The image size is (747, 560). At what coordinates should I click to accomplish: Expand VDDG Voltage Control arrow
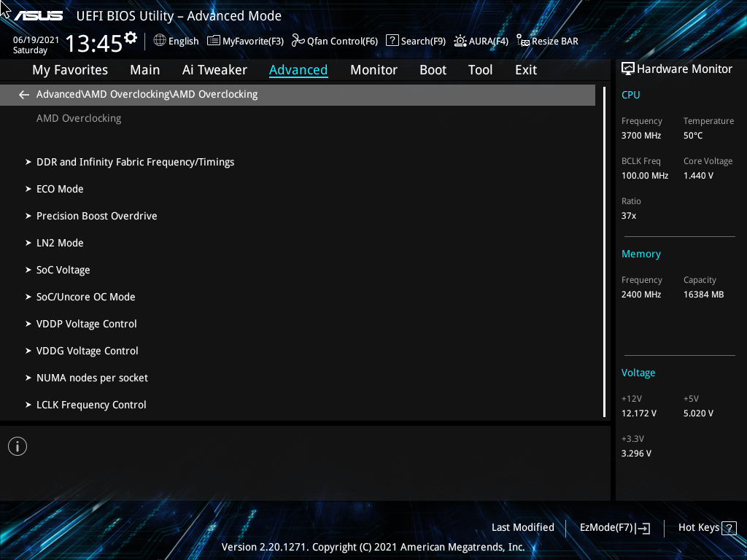tap(28, 351)
